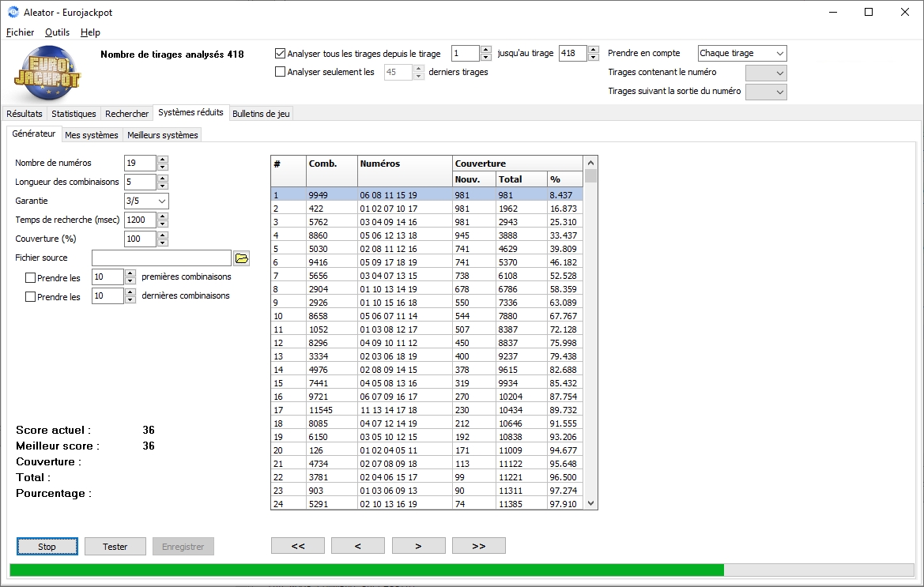The height and width of the screenshot is (587, 924).
Task: Open the source file browse folder icon
Action: [x=242, y=258]
